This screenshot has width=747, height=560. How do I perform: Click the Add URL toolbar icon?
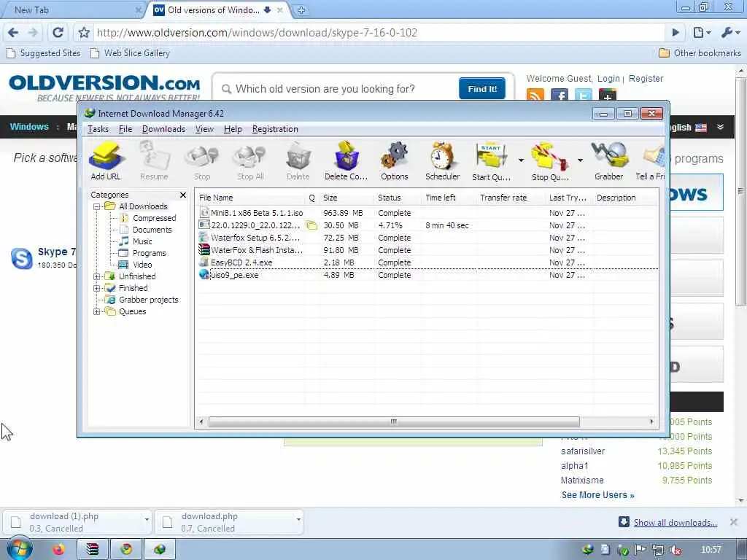107,161
